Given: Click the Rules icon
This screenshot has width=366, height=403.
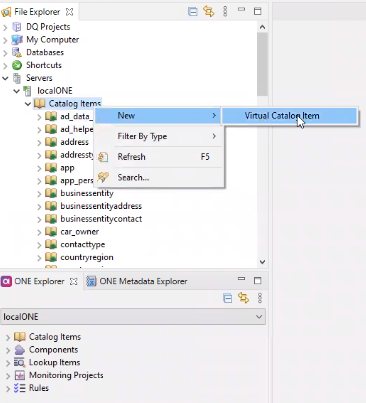Looking at the screenshot, I should click(x=20, y=388).
